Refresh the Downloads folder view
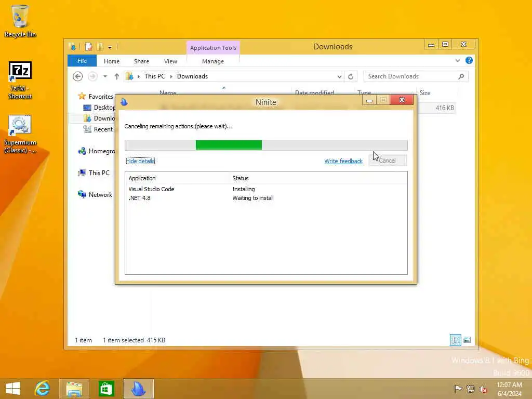 (351, 76)
